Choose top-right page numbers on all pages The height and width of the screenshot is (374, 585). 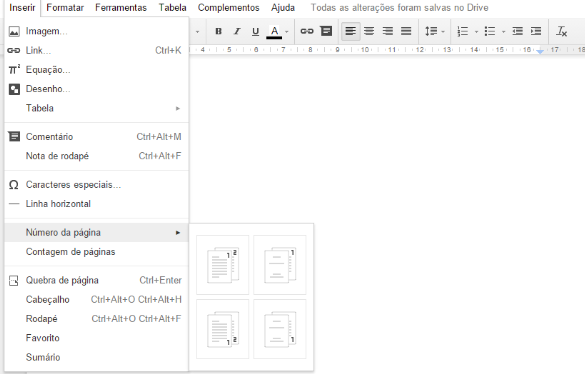(222, 265)
